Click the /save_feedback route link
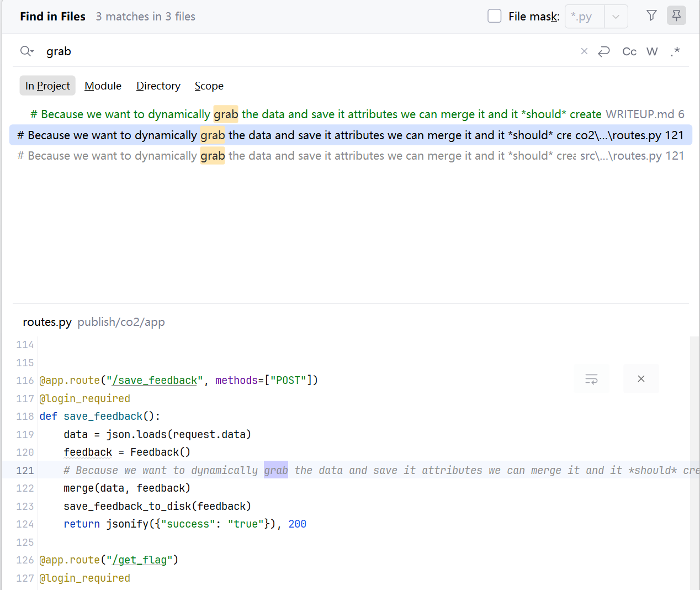The width and height of the screenshot is (700, 590). point(155,381)
